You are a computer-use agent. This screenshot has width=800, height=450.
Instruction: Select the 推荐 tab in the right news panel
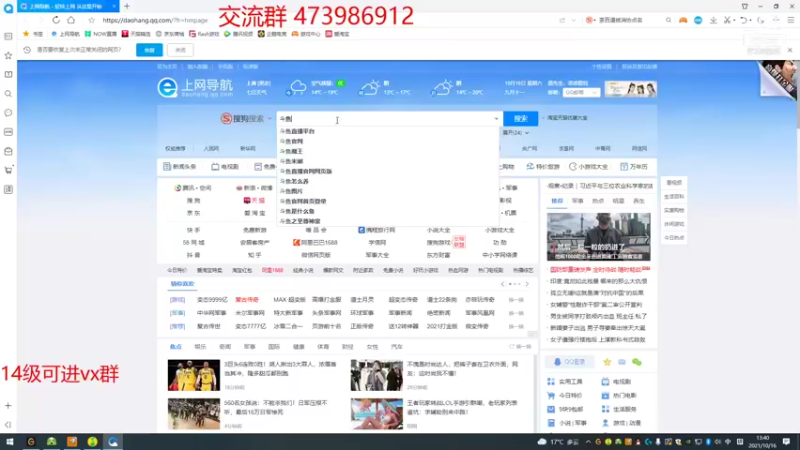(557, 201)
